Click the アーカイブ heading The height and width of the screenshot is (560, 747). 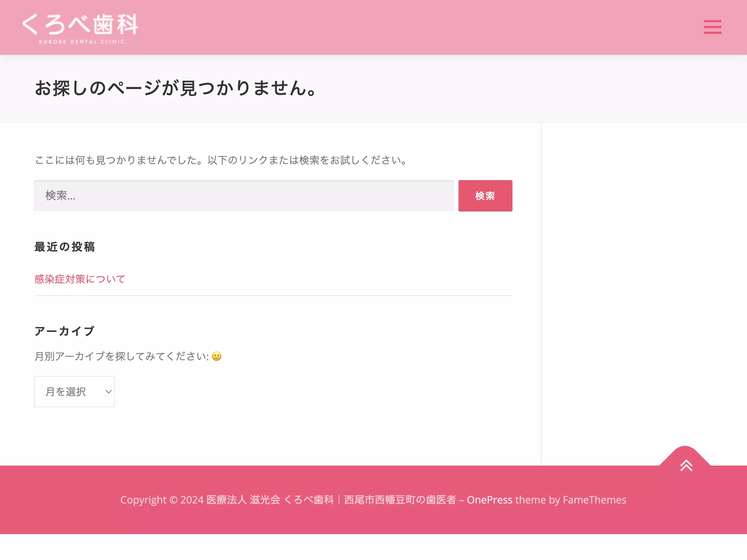(65, 331)
